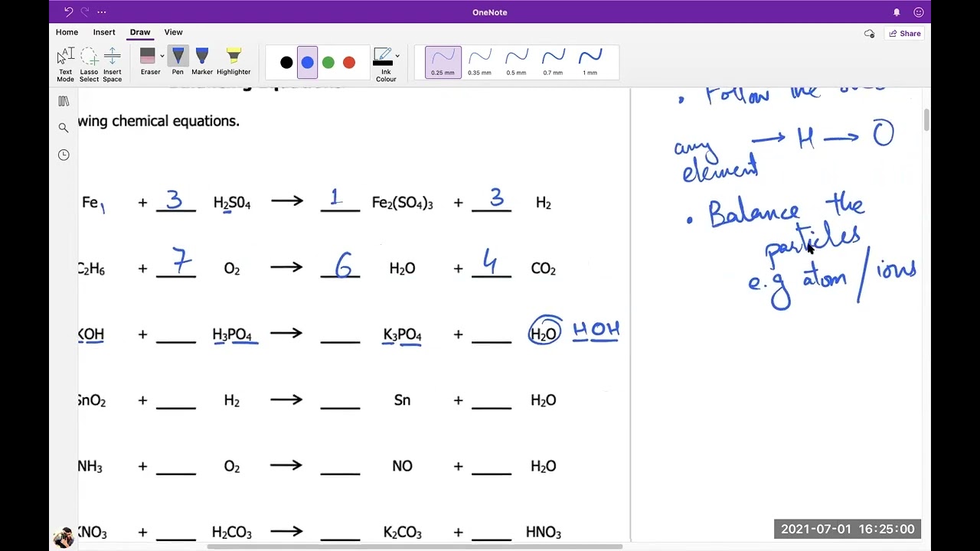
Task: Open the View tab
Action: pyautogui.click(x=173, y=32)
